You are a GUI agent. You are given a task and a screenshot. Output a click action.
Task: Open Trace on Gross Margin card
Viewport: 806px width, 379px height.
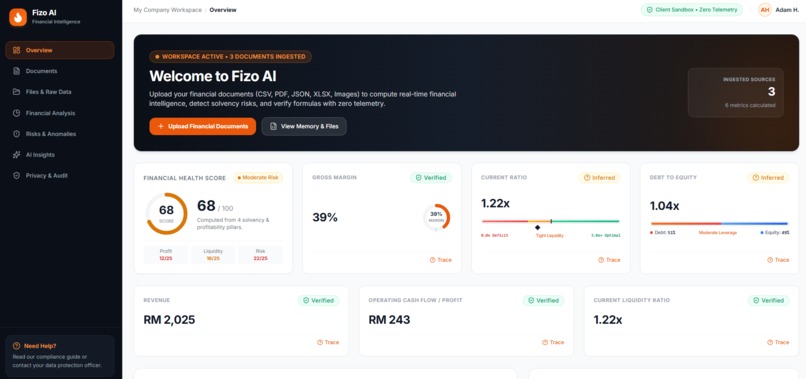(x=441, y=260)
